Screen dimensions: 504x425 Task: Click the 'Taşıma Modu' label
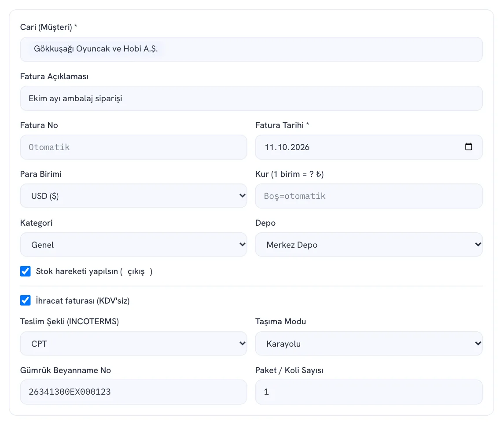click(280, 322)
